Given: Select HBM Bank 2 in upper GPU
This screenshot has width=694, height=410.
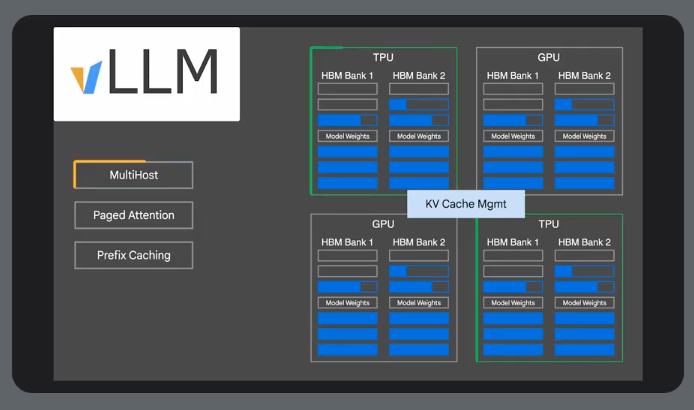Looking at the screenshot, I should [584, 75].
